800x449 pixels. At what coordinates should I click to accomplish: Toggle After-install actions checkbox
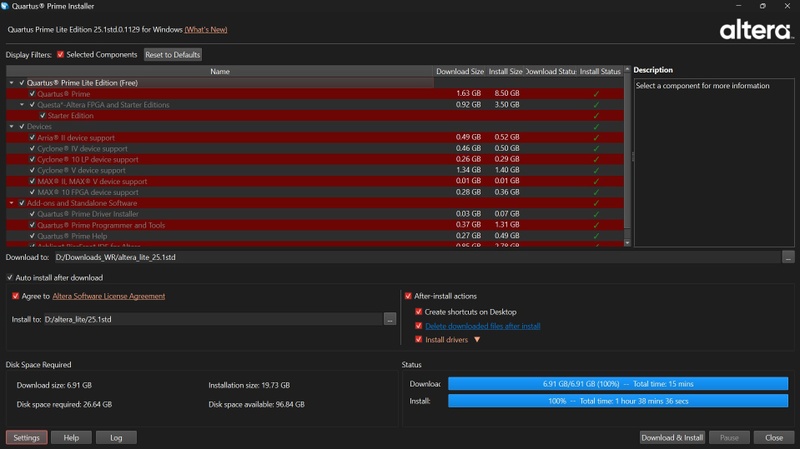pyautogui.click(x=408, y=296)
